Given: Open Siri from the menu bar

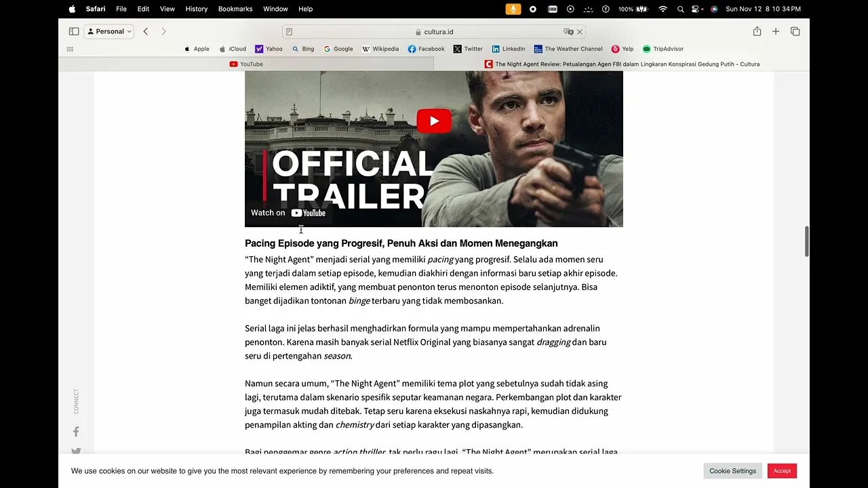Looking at the screenshot, I should click(713, 9).
